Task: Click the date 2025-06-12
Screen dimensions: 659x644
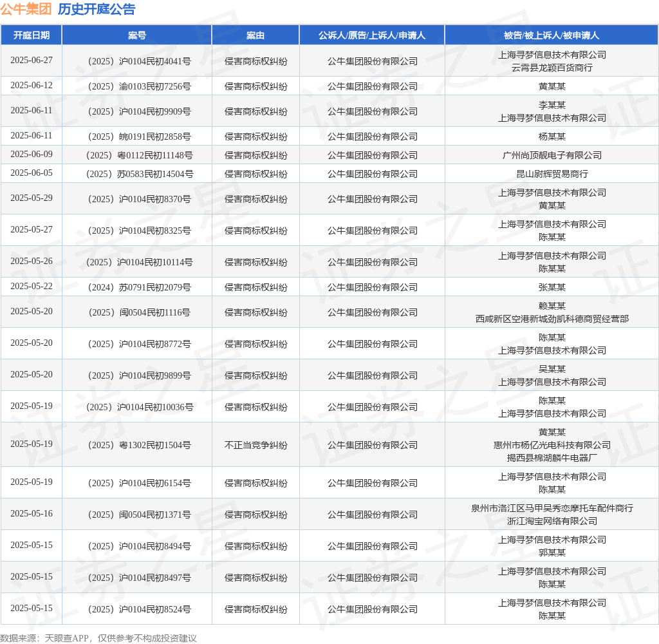Action: [32, 86]
